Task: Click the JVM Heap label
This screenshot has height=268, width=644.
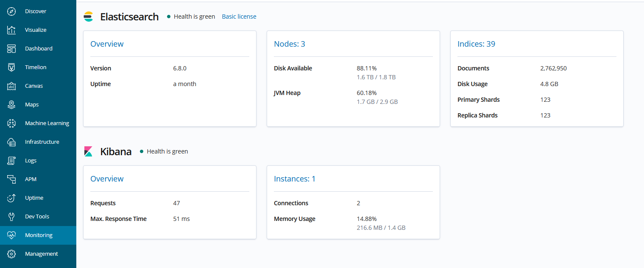Action: [287, 93]
